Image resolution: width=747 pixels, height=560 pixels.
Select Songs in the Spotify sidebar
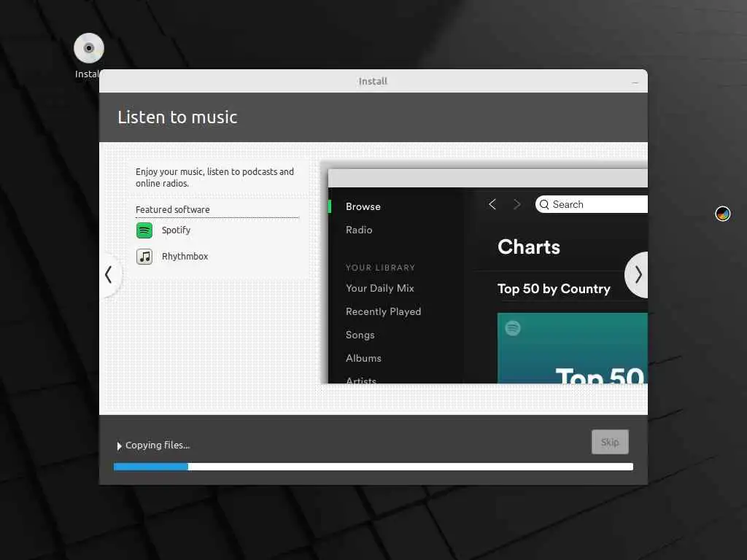(x=360, y=335)
